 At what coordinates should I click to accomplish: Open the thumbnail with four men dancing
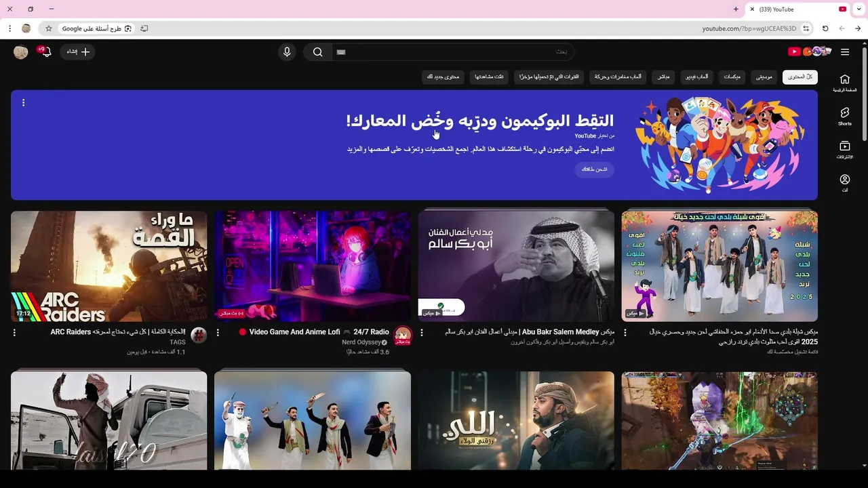(x=313, y=420)
